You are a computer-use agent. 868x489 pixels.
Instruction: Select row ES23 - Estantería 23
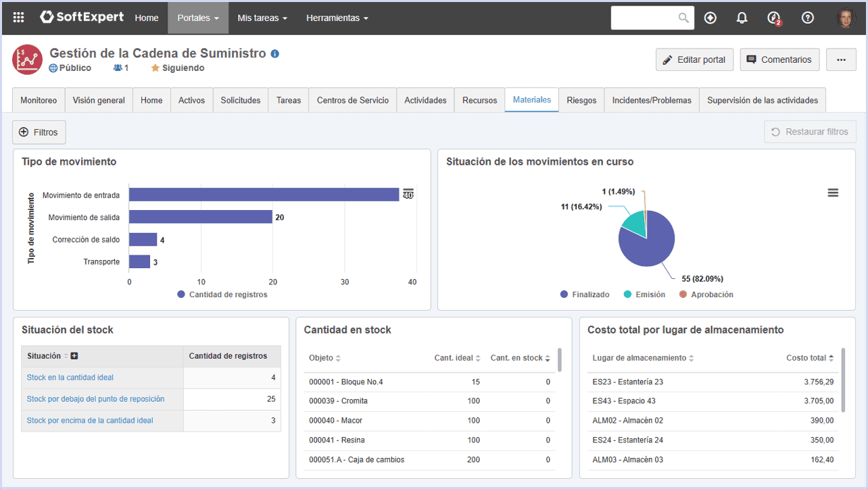[713, 382]
